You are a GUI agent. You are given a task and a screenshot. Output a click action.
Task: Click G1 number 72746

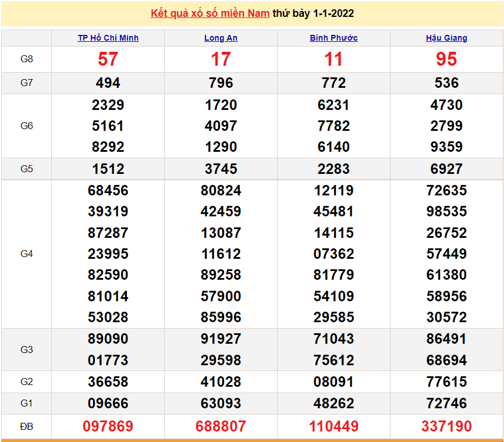(x=446, y=404)
